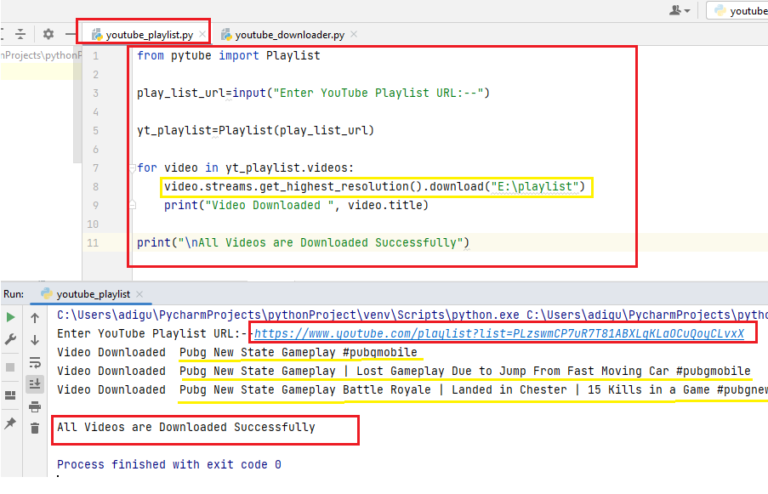This screenshot has height=494, width=768.
Task: Jump up the stack trace arrow
Action: click(x=35, y=318)
